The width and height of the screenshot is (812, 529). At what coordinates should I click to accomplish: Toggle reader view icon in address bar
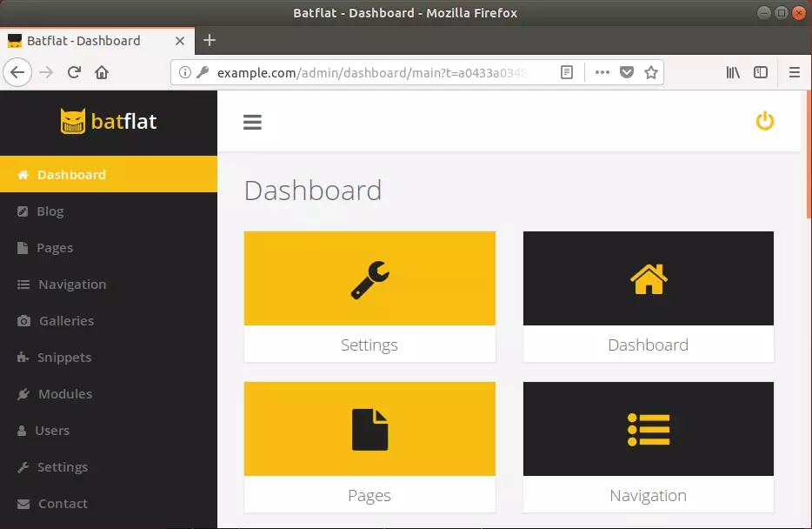point(567,72)
